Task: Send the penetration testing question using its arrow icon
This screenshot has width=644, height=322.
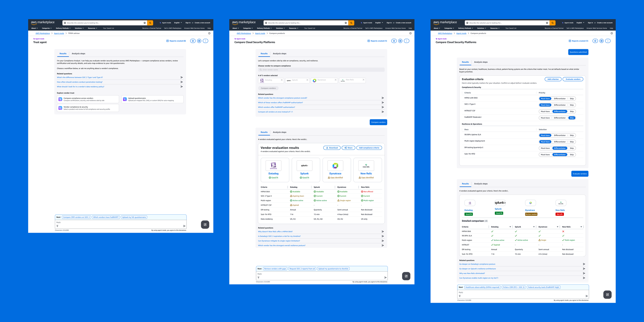Action: click(182, 82)
